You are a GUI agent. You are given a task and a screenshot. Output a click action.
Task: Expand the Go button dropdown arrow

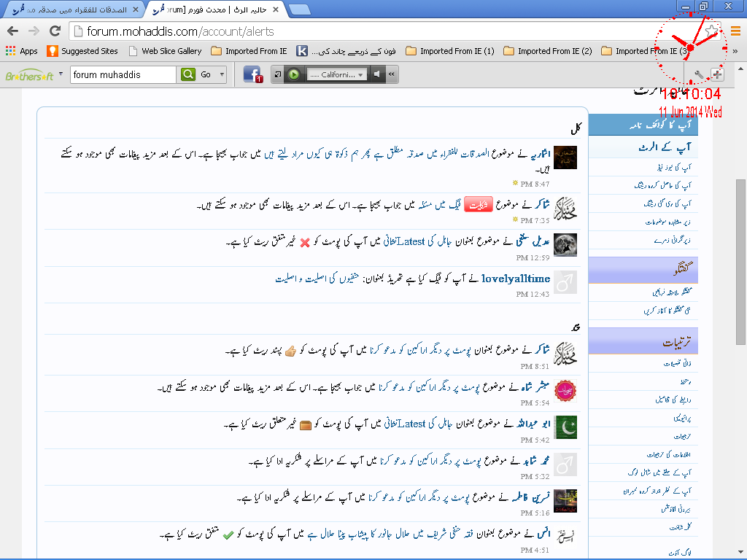click(222, 75)
